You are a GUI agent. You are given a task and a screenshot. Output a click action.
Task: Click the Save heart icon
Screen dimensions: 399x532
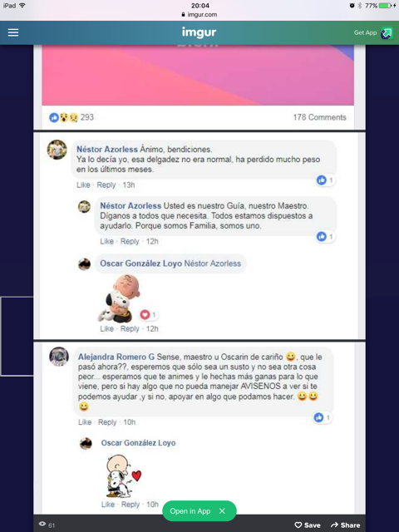pos(298,525)
